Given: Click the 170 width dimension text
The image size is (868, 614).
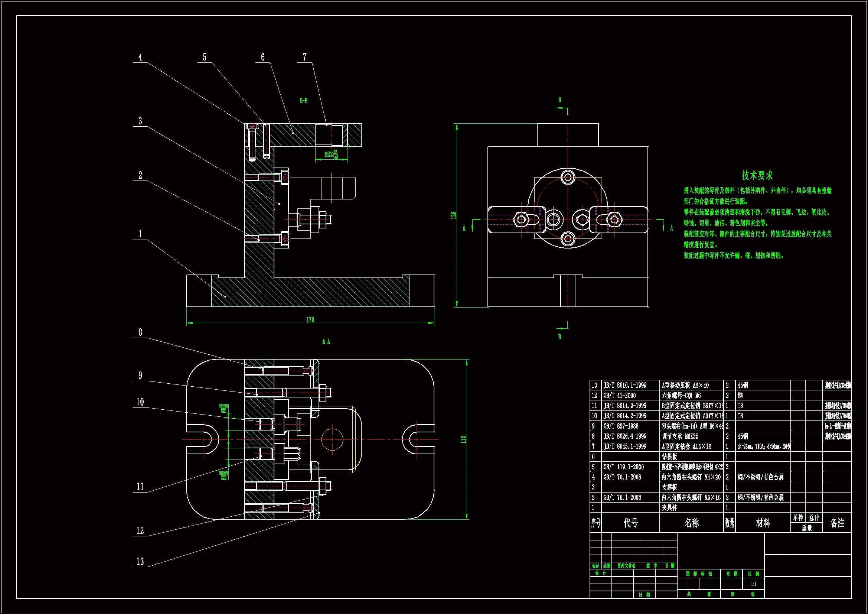Looking at the screenshot, I should click(310, 320).
